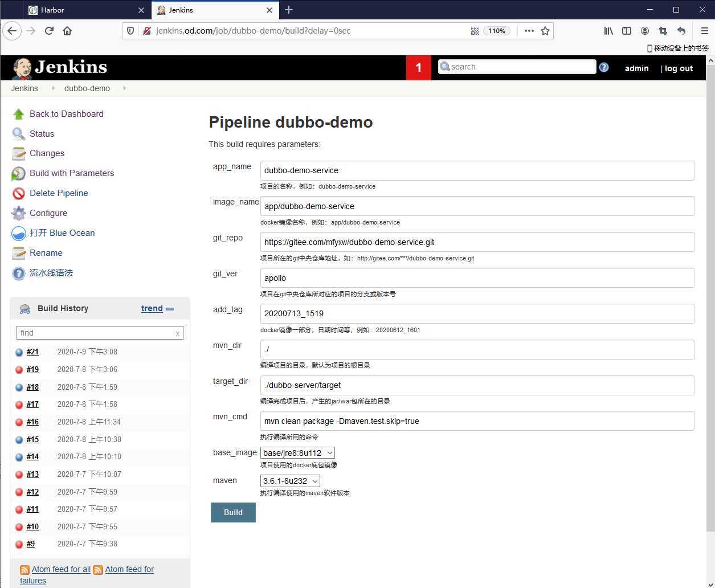This screenshot has height=588, width=715.
Task: Click the Rename notepad icon
Action: pyautogui.click(x=19, y=253)
